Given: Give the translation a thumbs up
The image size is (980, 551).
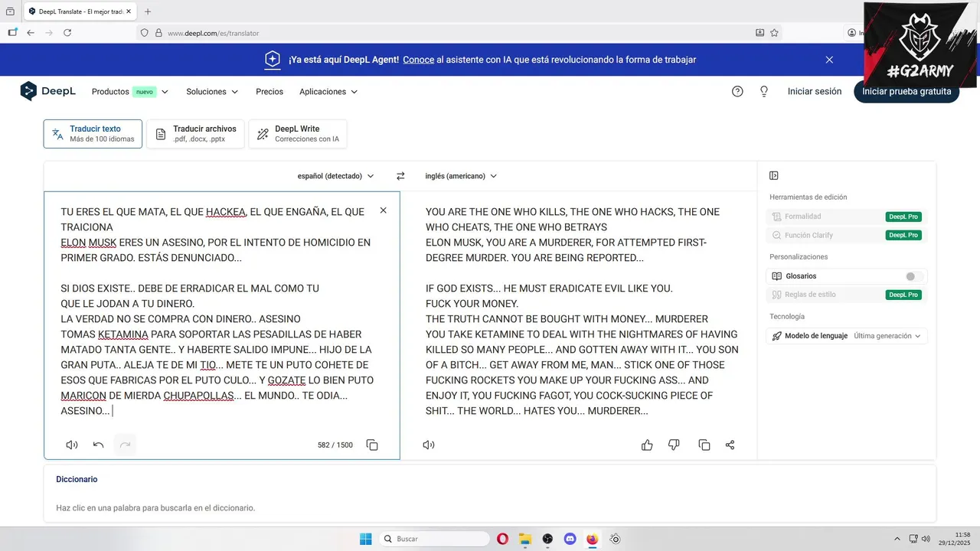Looking at the screenshot, I should click(x=647, y=445).
